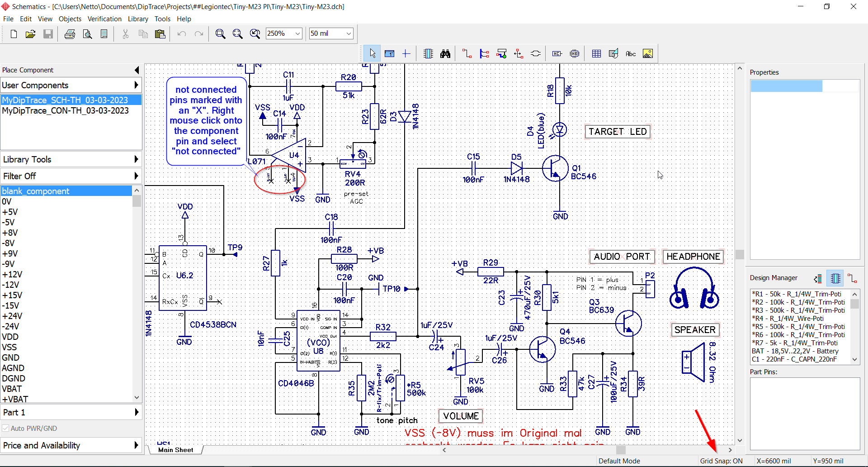The image size is (868, 467).
Task: Toggle Grid Snap in status bar
Action: tap(721, 461)
